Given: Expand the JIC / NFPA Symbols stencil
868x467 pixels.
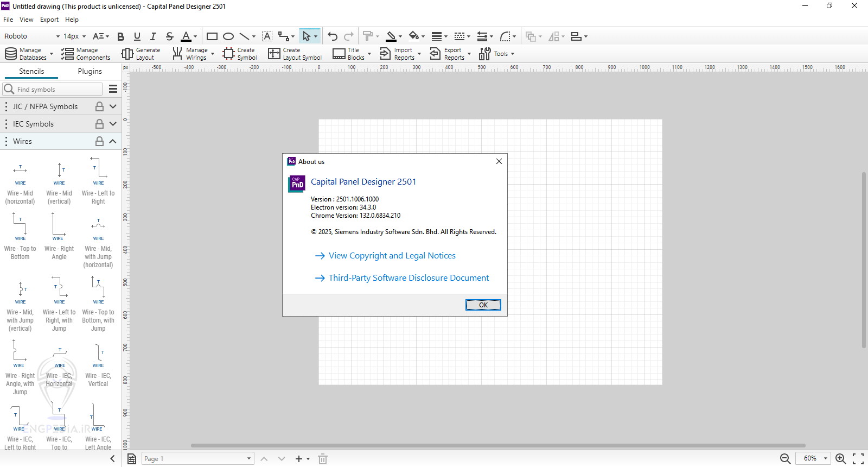Looking at the screenshot, I should coord(113,106).
